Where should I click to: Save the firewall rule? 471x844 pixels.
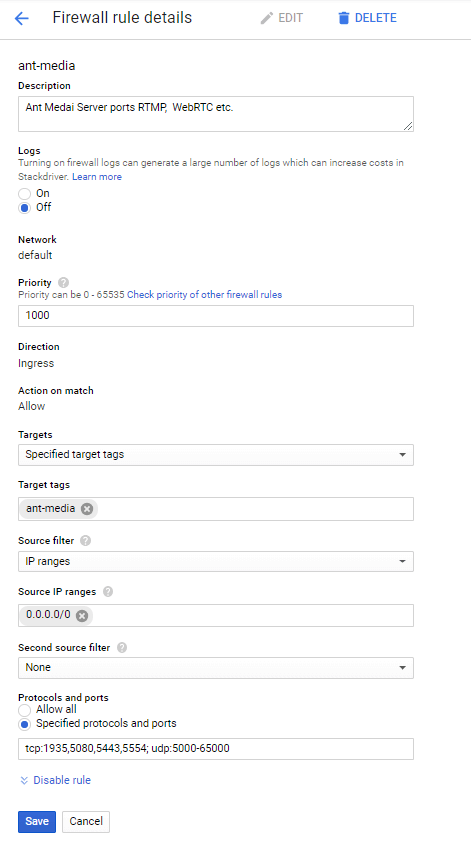click(37, 821)
